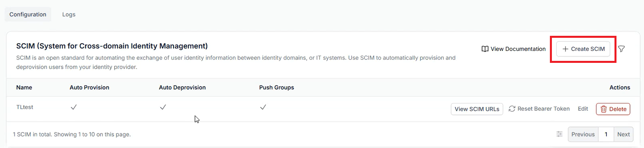This screenshot has width=644, height=148.
Task: Click Push Groups checkmark for TLtest
Action: 263,107
